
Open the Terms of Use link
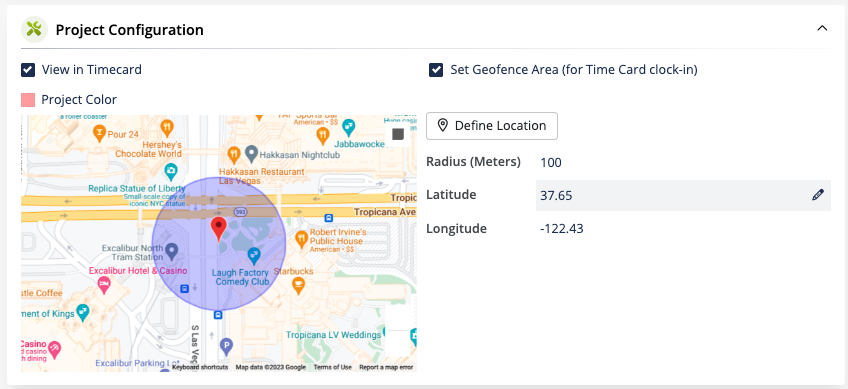333,367
